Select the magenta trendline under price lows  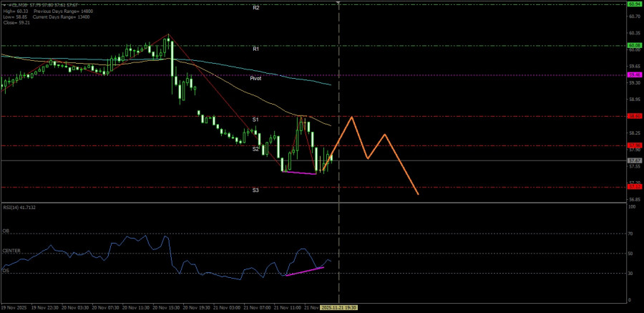(299, 173)
